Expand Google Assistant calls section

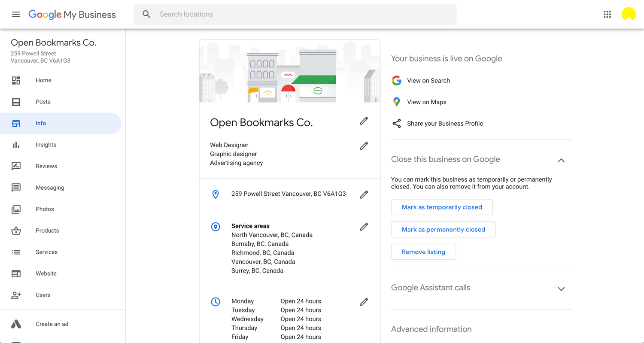[561, 289]
